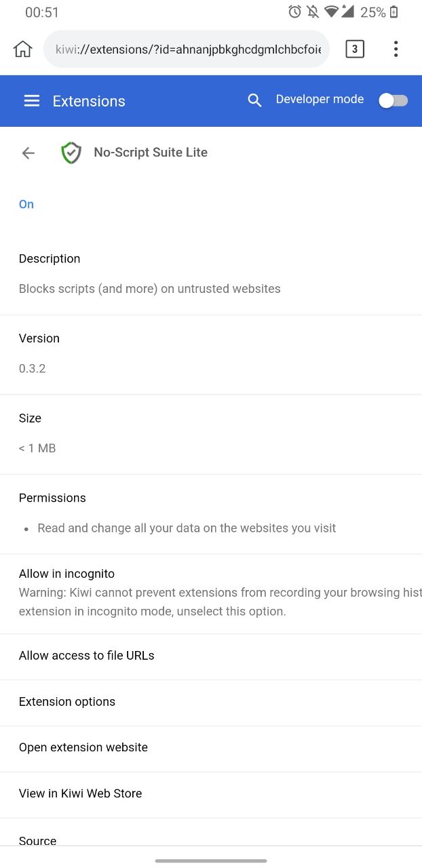Open Extension options
The image size is (422, 868).
pos(211,703)
